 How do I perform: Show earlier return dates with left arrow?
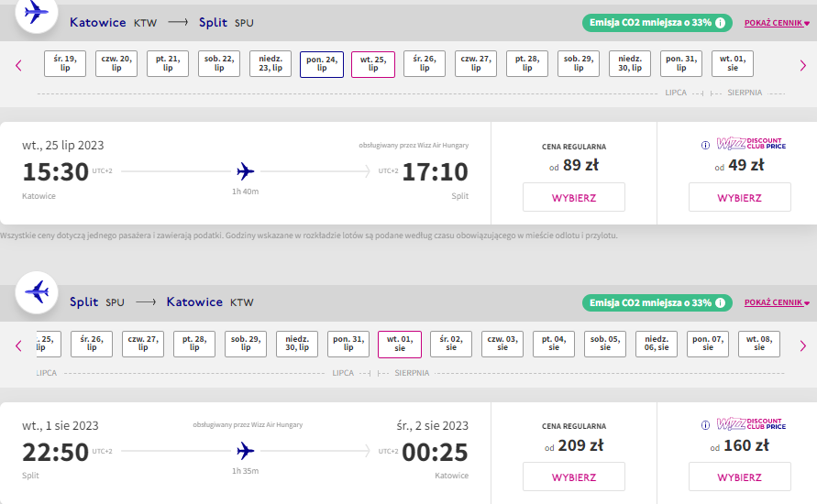pos(18,345)
